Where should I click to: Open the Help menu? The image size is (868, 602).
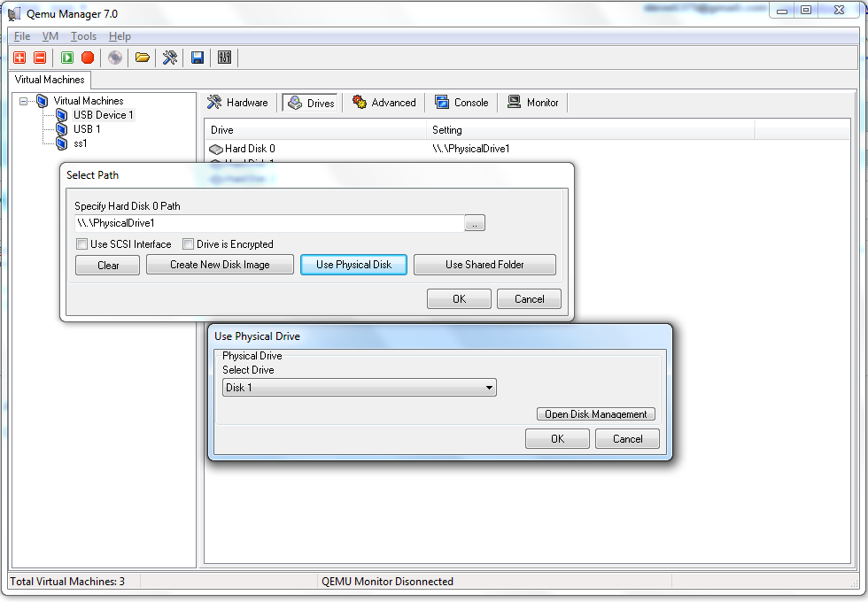(120, 36)
